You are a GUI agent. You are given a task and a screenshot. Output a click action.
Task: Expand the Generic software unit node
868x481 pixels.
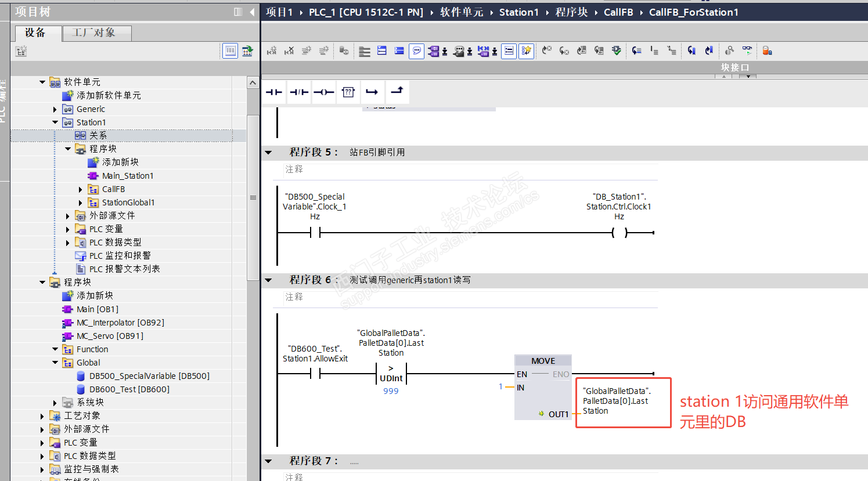tap(55, 109)
